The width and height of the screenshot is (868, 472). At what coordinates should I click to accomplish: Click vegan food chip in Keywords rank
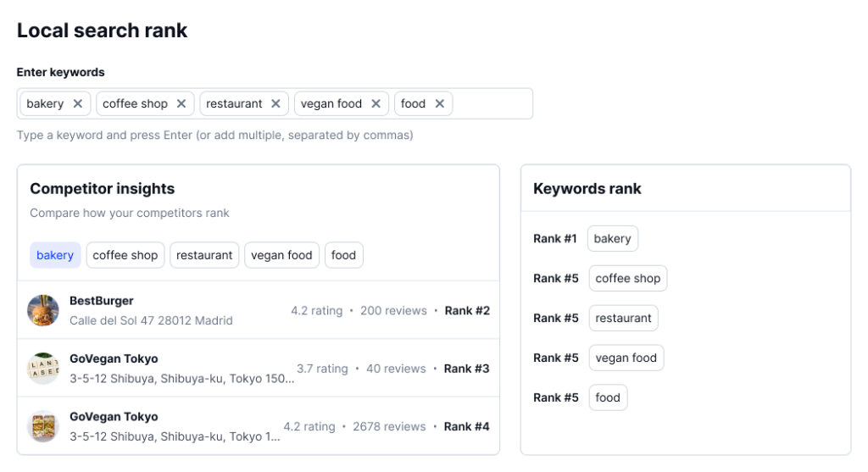626,358
